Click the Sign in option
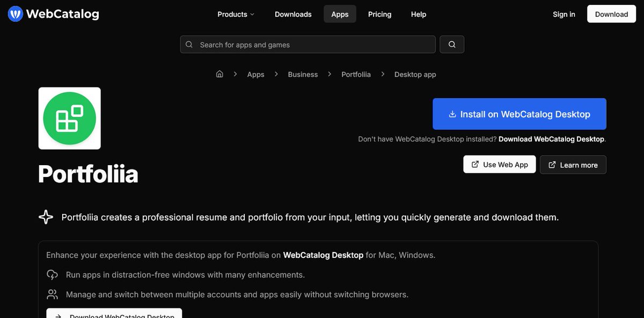The width and height of the screenshot is (644, 318). tap(563, 14)
